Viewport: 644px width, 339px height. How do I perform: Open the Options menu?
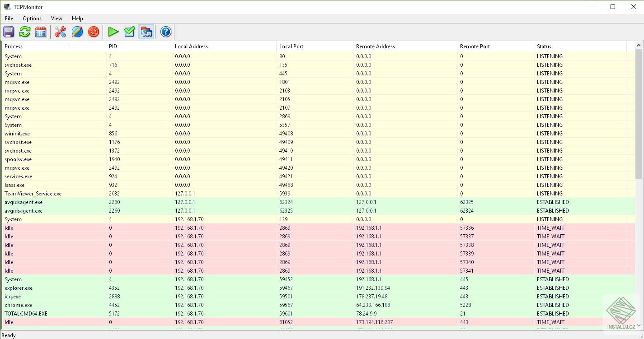pyautogui.click(x=32, y=19)
